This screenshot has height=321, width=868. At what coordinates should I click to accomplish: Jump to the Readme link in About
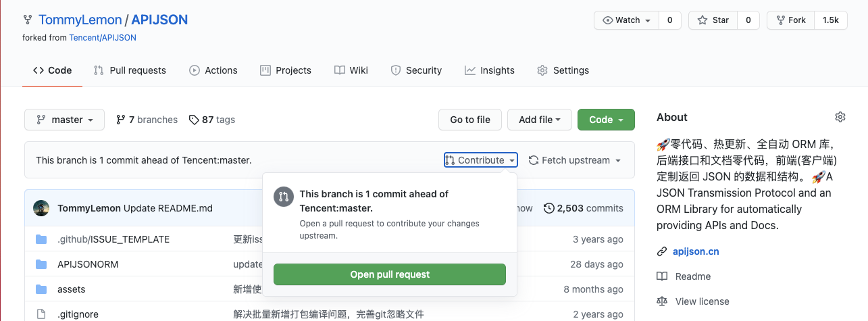693,276
